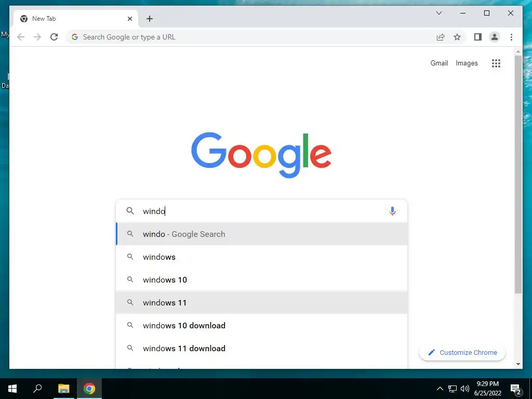Click the page vertical scrollbar thumb
Screen dimensions: 532x399
click(x=518, y=174)
